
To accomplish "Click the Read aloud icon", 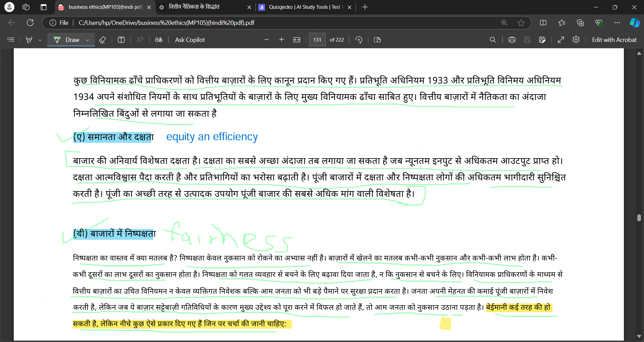I will (140, 40).
